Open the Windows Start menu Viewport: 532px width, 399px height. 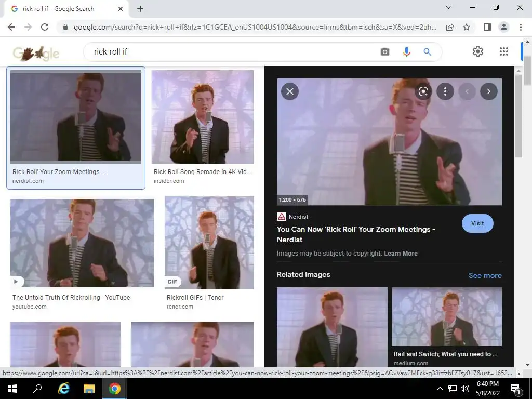pos(12,389)
